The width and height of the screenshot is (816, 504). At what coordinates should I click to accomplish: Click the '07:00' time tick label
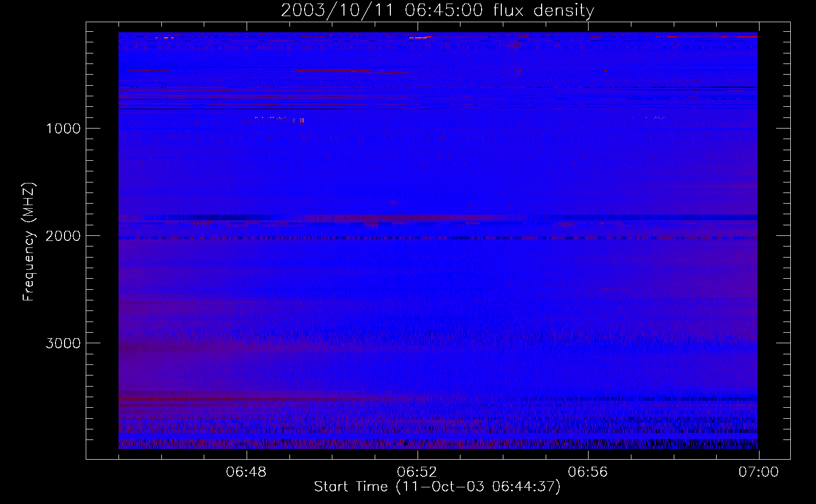(759, 472)
